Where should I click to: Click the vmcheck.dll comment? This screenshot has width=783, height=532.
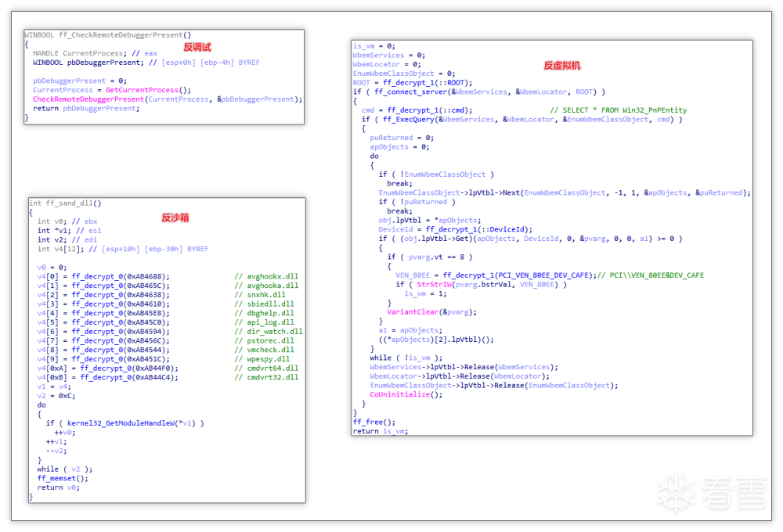pyautogui.click(x=265, y=350)
